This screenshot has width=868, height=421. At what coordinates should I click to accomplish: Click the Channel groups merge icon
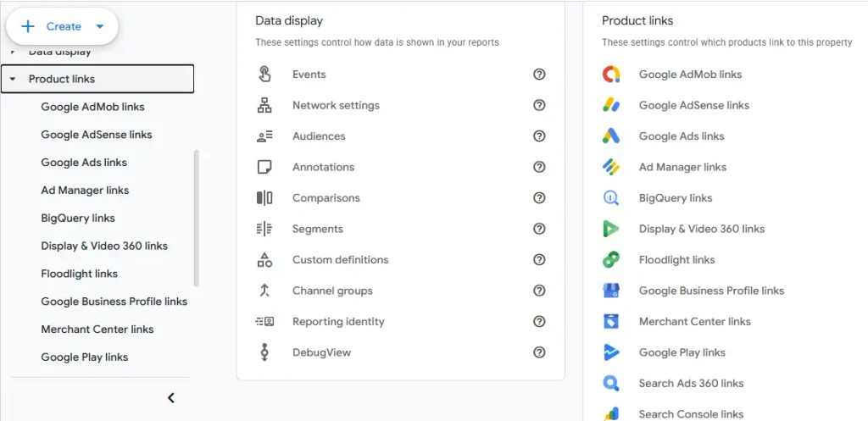tap(264, 291)
